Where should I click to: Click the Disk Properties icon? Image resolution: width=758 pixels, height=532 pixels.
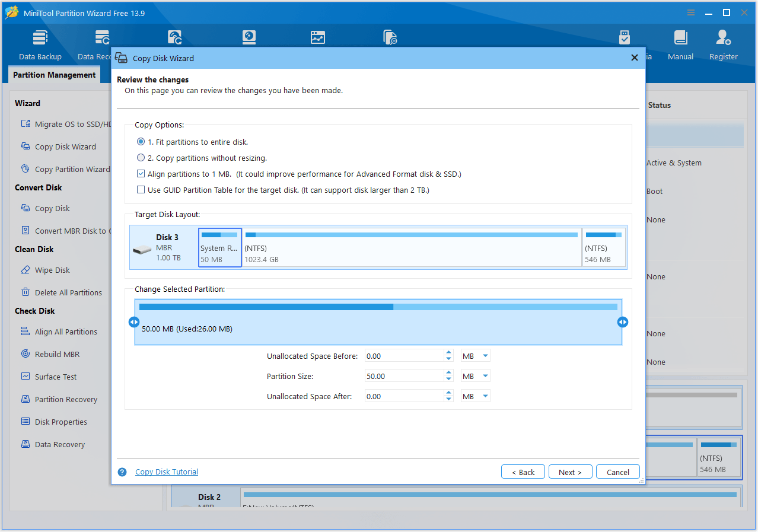[26, 422]
